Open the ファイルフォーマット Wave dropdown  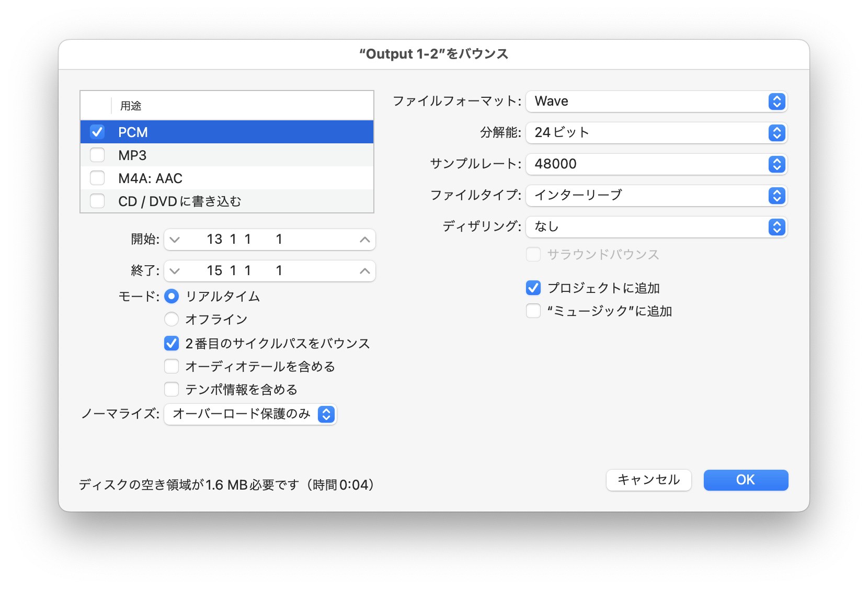tap(656, 101)
